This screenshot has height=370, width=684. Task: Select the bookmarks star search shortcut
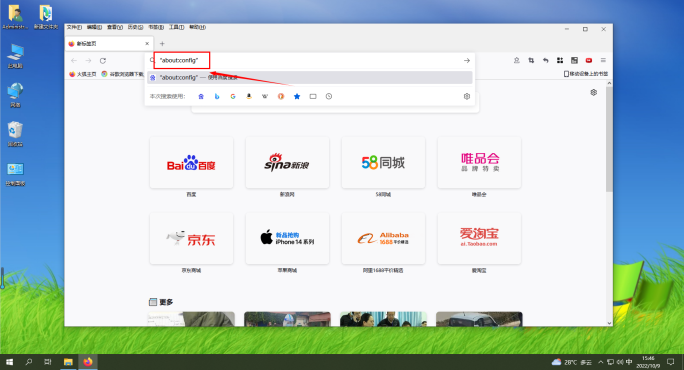click(x=297, y=96)
